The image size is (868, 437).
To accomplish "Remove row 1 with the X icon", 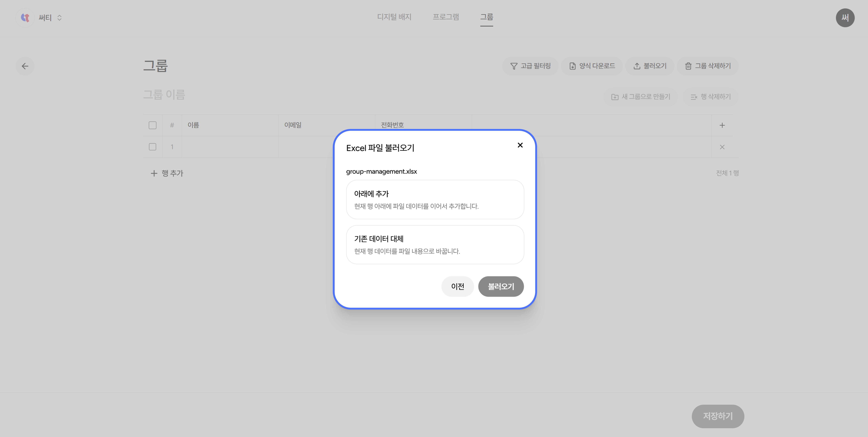I will [722, 147].
